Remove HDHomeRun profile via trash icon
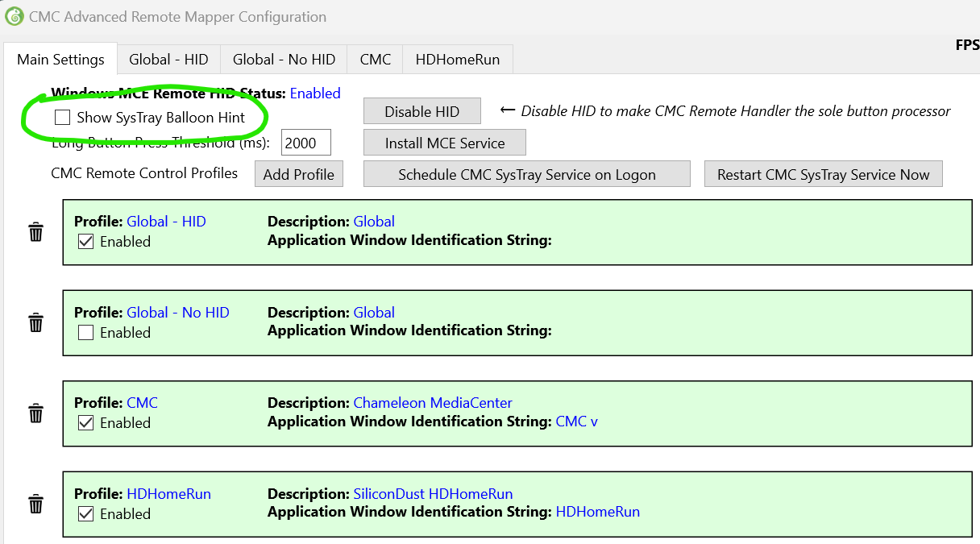Viewport: 980px width, 544px height. [x=36, y=505]
